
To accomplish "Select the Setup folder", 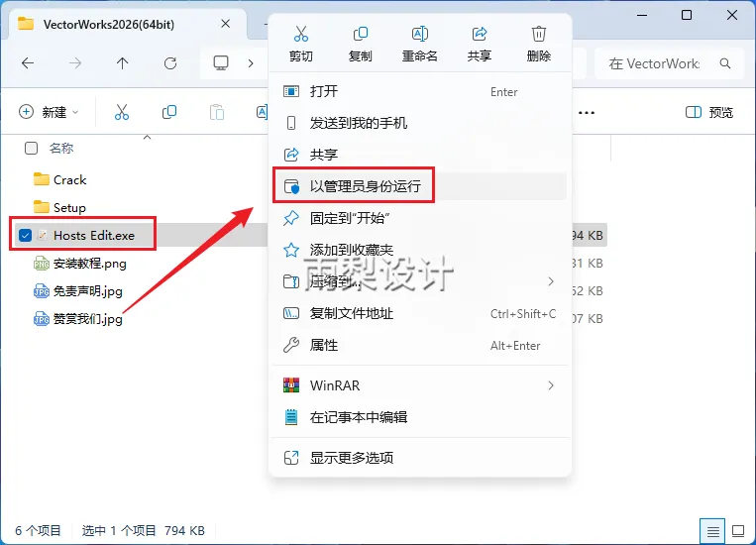I will tap(70, 208).
